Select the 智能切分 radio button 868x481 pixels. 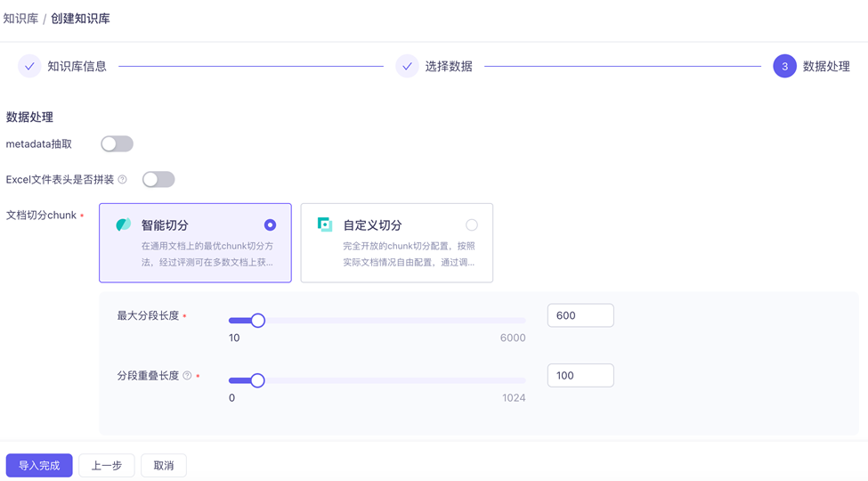(270, 224)
